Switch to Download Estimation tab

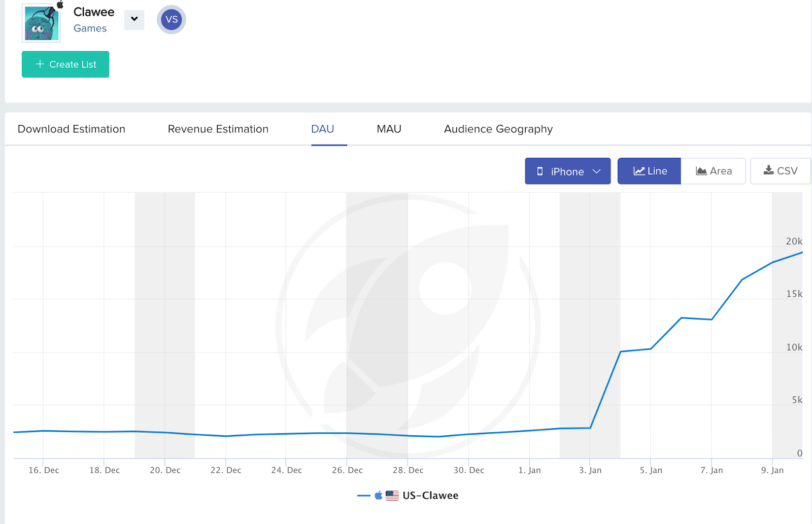[72, 129]
